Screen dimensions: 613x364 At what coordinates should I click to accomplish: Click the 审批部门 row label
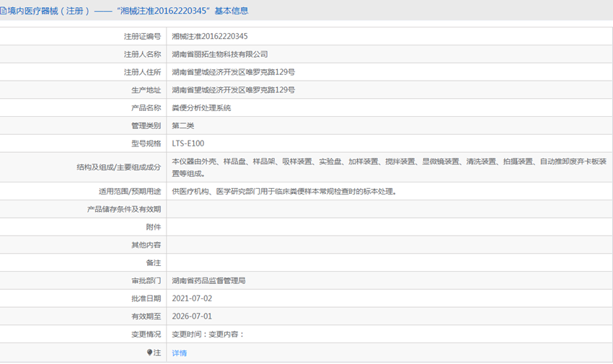(146, 280)
